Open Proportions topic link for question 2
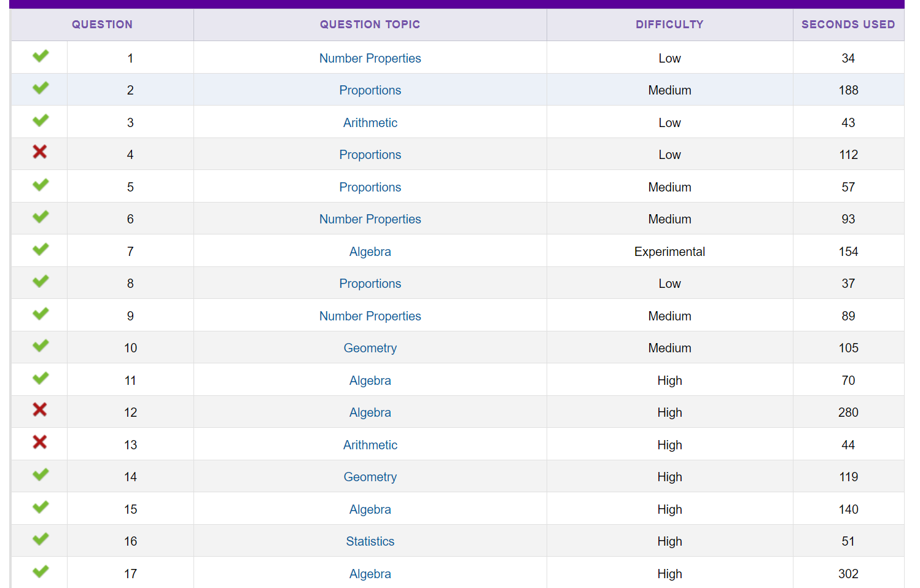This screenshot has height=588, width=920. [x=370, y=90]
